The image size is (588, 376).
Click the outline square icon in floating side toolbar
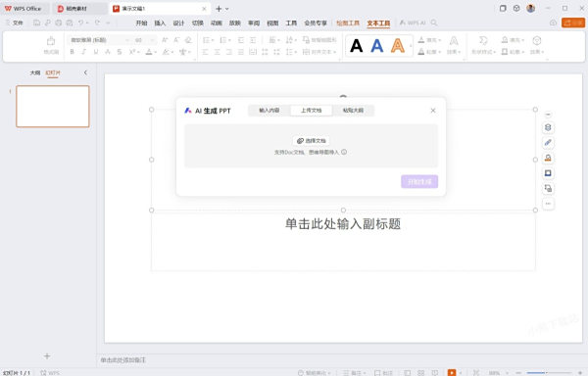(548, 173)
